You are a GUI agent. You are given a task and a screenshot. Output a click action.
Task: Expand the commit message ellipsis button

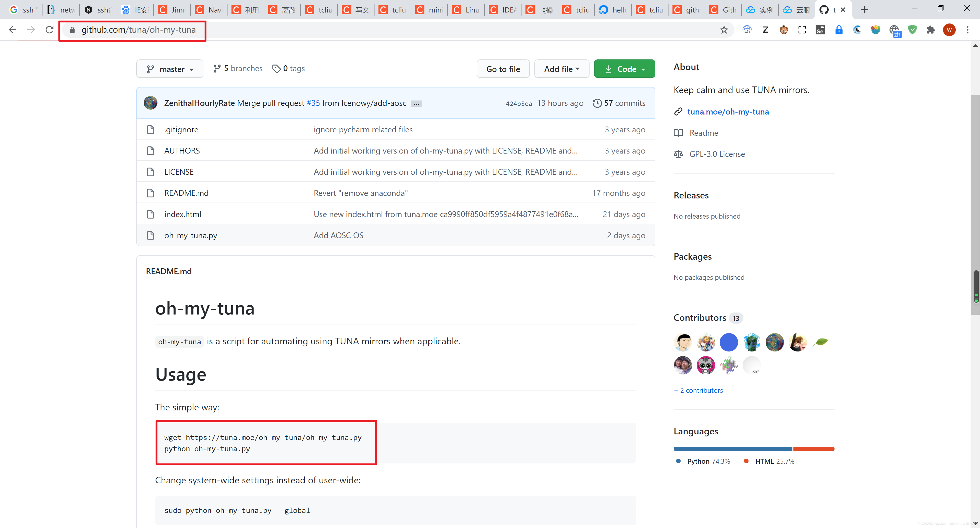click(416, 104)
